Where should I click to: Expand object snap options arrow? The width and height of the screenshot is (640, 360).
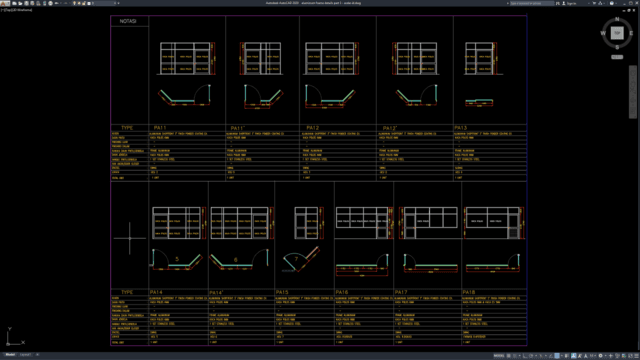[562, 356]
